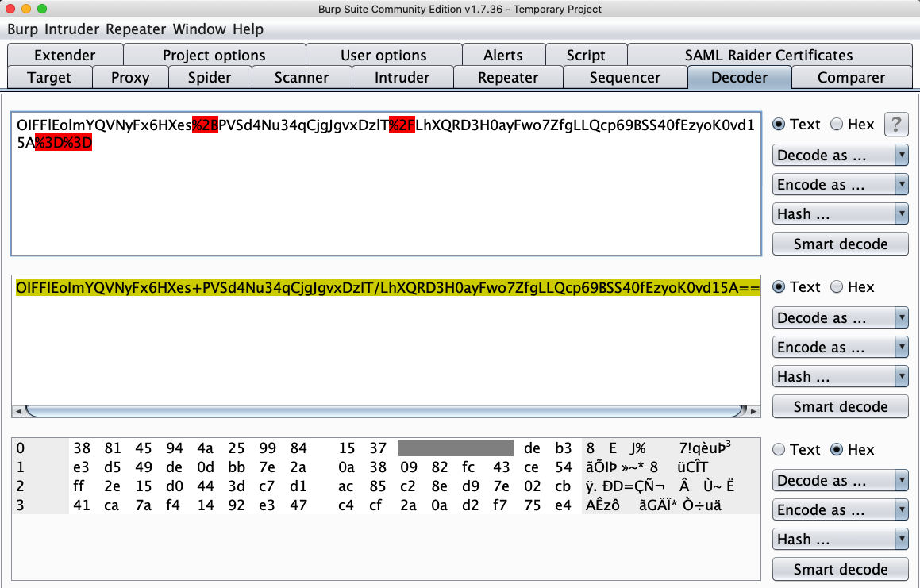This screenshot has height=588, width=920.
Task: Switch to the Repeater tab
Action: point(508,78)
